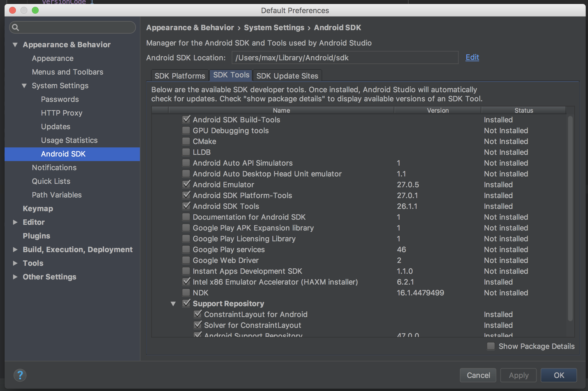The height and width of the screenshot is (391, 588).
Task: Check the LLDB package for installation
Action: (186, 152)
